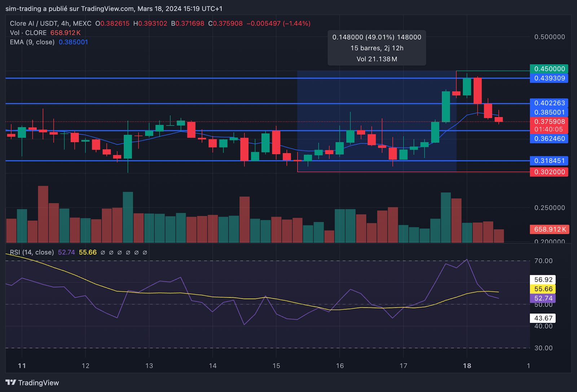This screenshot has width=577, height=392.
Task: Click the sim-trading publication header text
Action: [x=114, y=9]
